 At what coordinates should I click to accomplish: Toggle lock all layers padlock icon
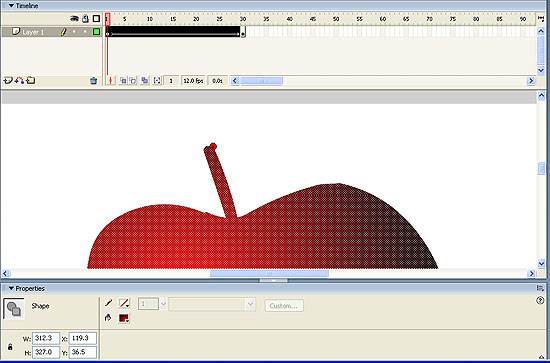point(85,19)
